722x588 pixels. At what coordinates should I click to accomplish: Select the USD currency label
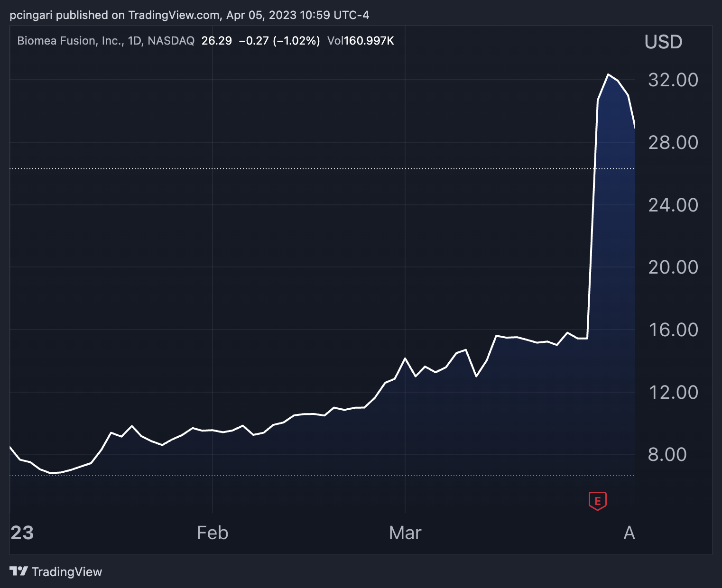coord(663,42)
